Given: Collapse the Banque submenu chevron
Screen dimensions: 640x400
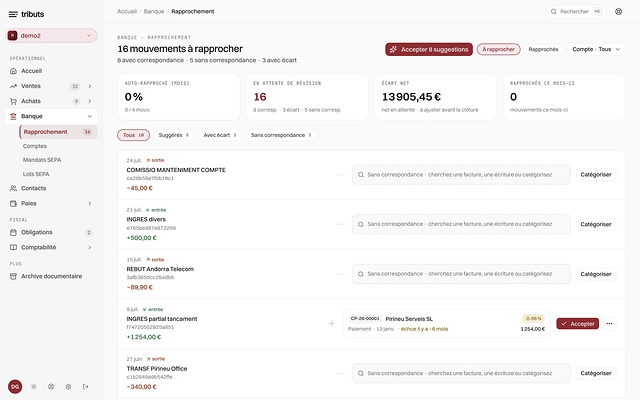Looking at the screenshot, I should (x=89, y=116).
